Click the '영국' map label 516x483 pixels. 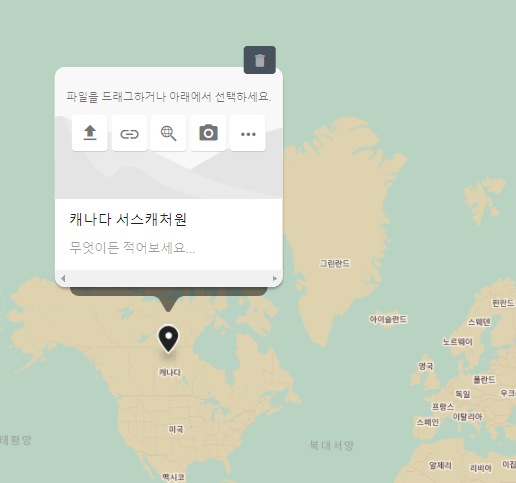[x=426, y=366]
